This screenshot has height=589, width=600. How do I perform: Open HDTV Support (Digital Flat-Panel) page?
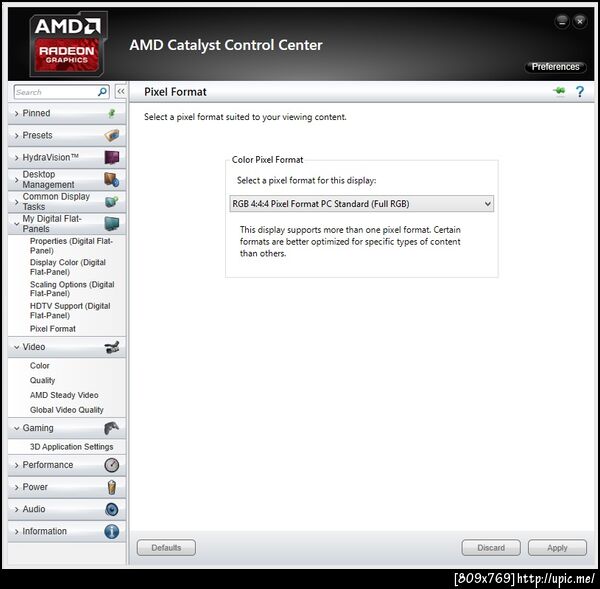(x=70, y=310)
